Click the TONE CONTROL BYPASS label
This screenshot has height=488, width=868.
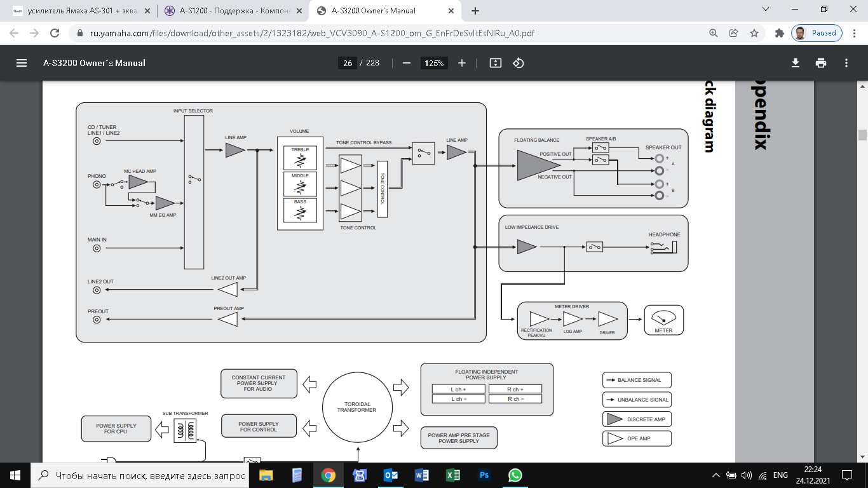[364, 143]
